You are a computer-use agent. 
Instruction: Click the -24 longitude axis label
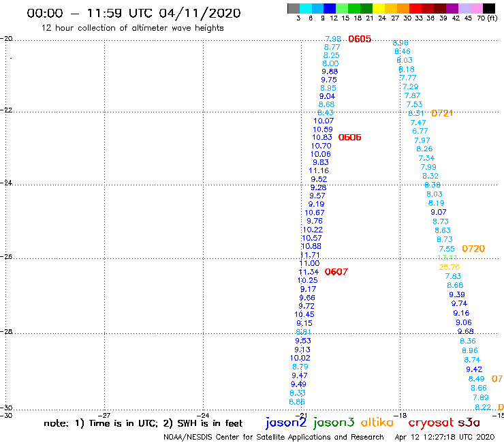[x=203, y=415]
